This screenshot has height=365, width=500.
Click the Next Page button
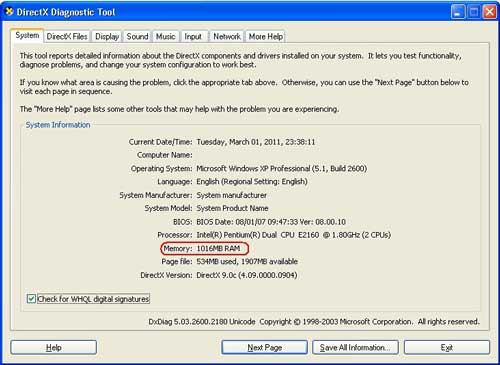[265, 348]
